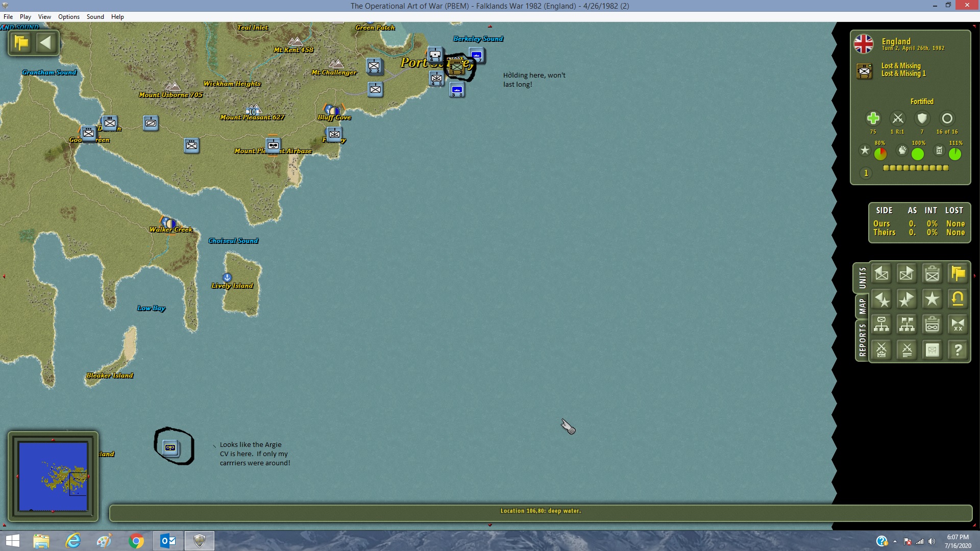
Task: Click the minimap overview of the Falklands
Action: pos(53,477)
